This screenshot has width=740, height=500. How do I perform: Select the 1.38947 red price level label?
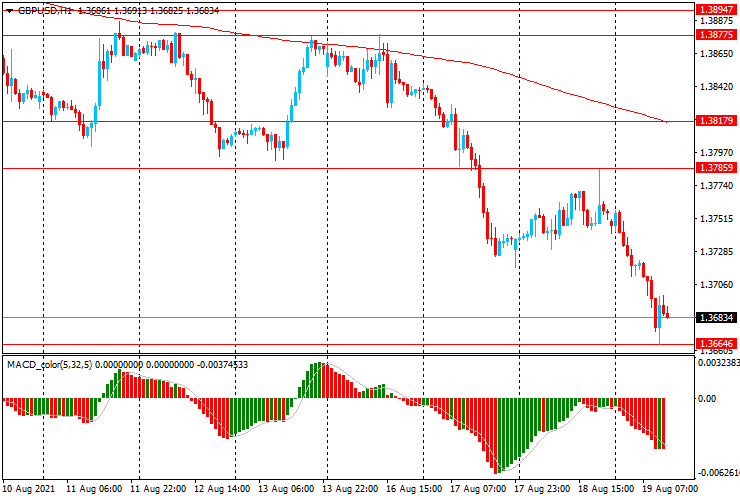(x=716, y=10)
